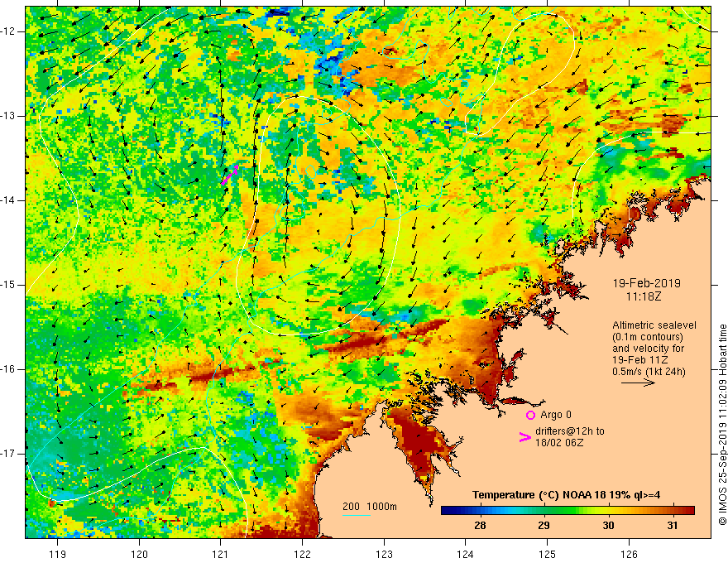This screenshot has width=728, height=563.
Task: Click the velocity scale arrow in legend
Action: click(x=638, y=383)
